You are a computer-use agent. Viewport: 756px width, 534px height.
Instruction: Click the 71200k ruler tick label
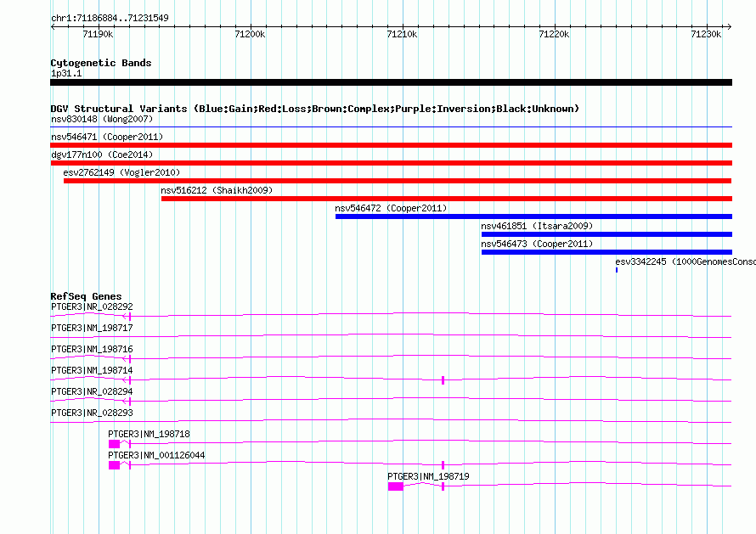pos(250,34)
